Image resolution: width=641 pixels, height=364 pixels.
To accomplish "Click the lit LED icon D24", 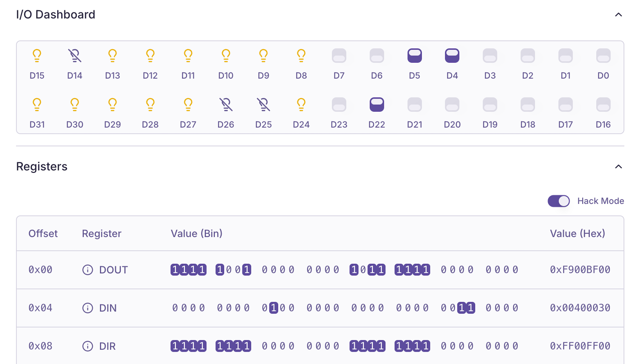I will click(x=301, y=104).
